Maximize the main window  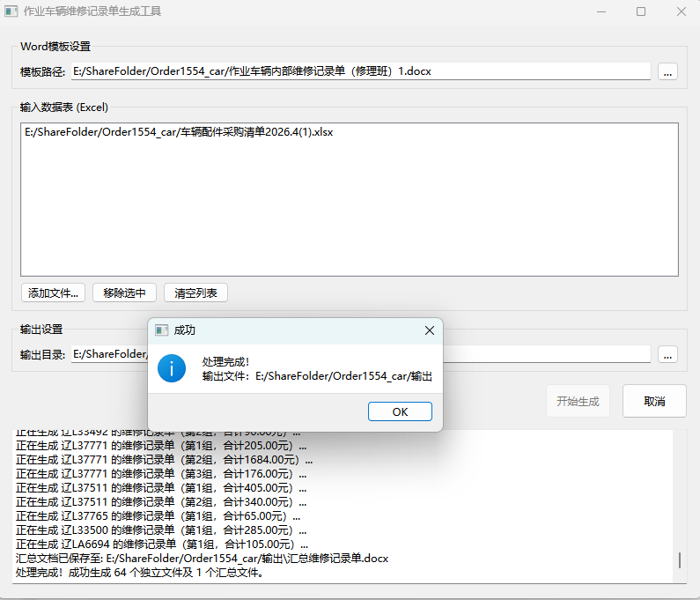pos(641,11)
